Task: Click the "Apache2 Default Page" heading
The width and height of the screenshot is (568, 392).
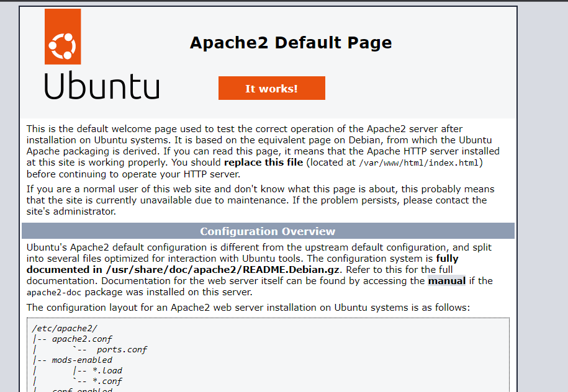Action: (291, 43)
